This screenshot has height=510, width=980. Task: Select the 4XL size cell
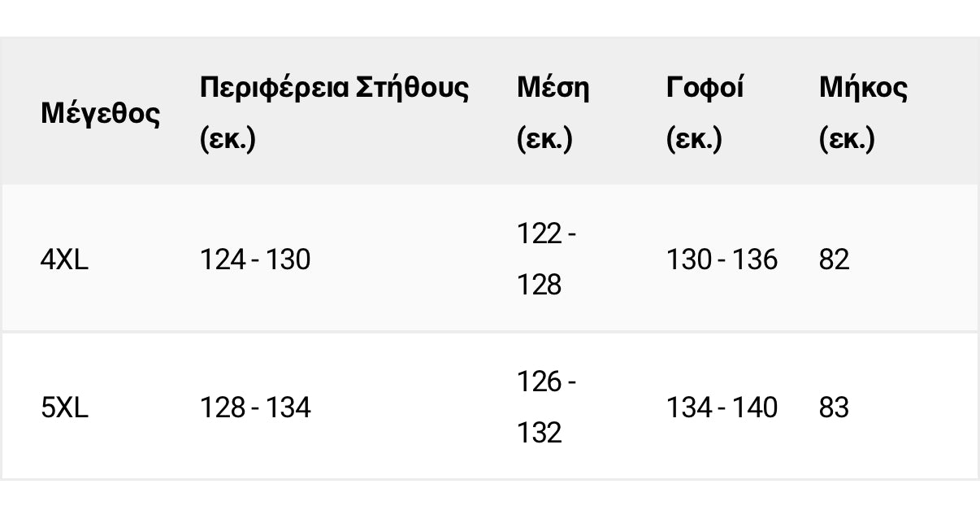[64, 260]
